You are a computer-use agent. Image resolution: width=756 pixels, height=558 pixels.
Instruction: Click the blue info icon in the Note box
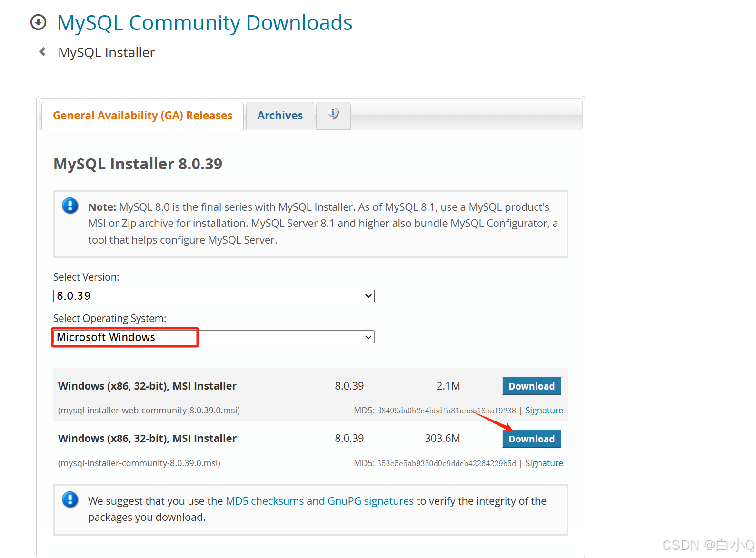point(70,206)
